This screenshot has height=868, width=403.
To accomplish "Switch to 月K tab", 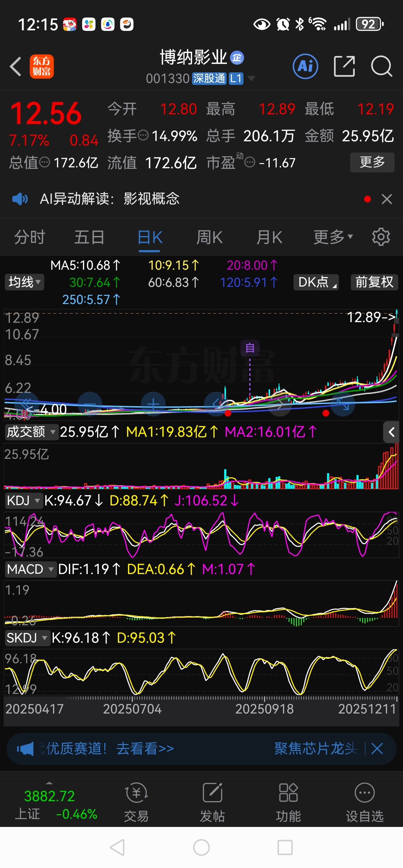I will point(269,237).
